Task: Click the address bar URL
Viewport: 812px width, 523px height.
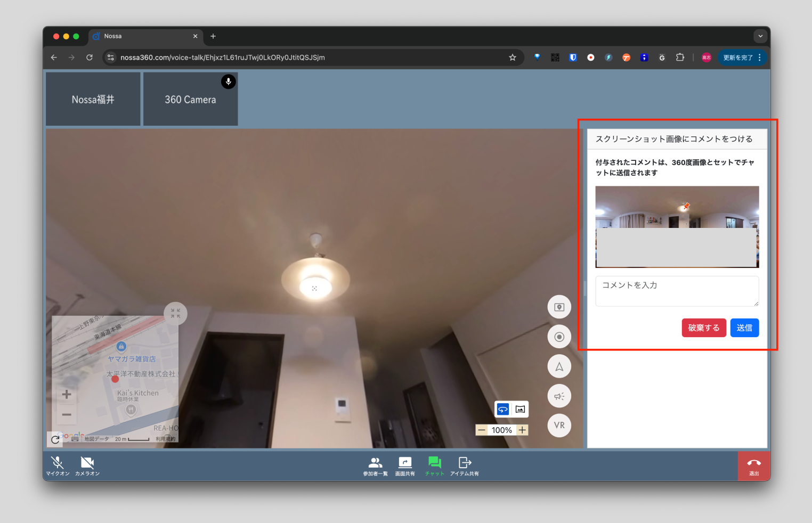Action: point(223,58)
